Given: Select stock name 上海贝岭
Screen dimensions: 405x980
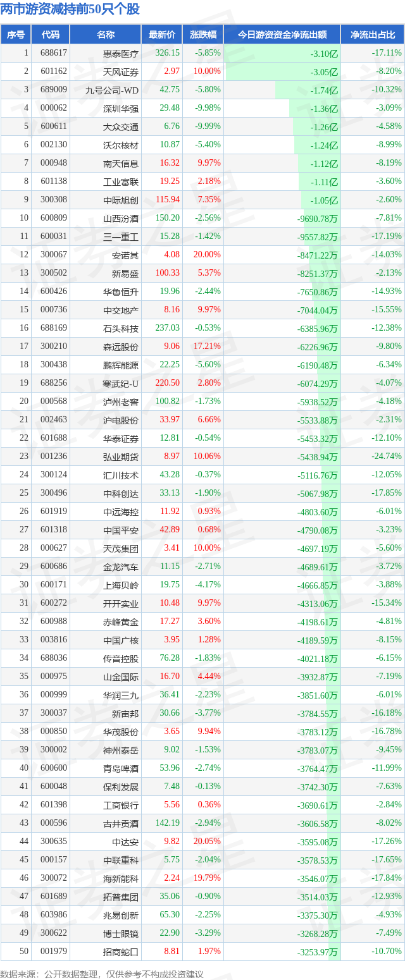Looking at the screenshot, I should click(121, 585).
